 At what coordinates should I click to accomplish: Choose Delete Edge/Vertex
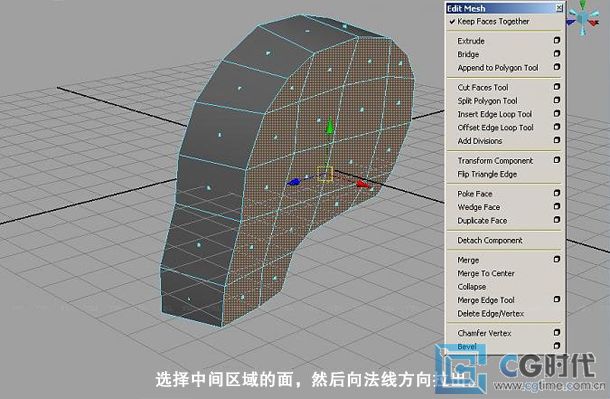[x=491, y=313]
